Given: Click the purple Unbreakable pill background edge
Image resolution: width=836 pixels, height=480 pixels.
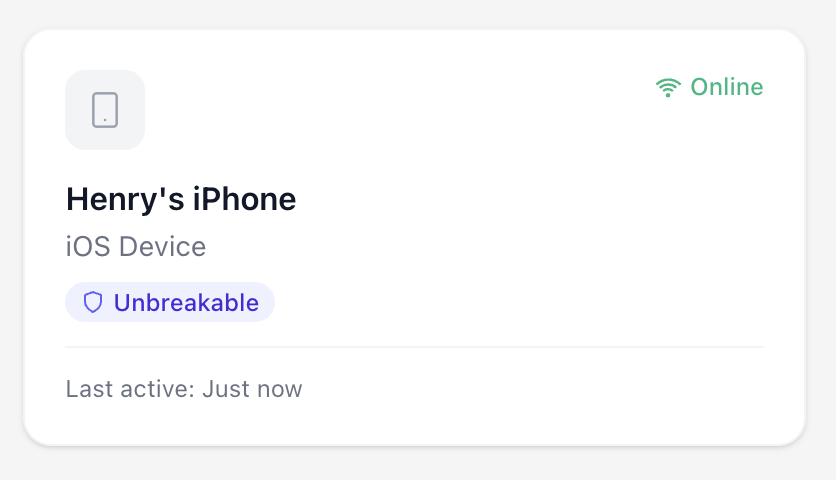Looking at the screenshot, I should click(268, 302).
